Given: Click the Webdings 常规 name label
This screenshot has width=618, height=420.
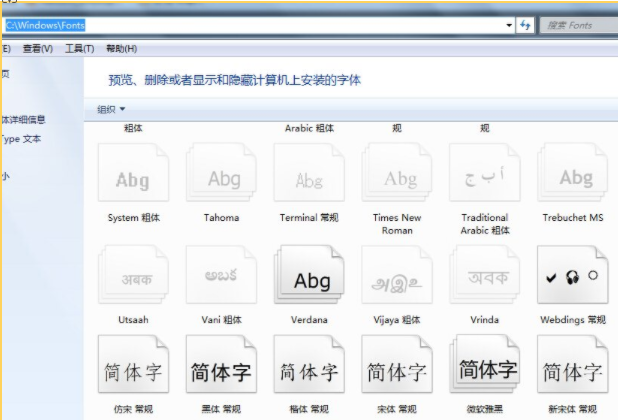Looking at the screenshot, I should click(573, 320).
